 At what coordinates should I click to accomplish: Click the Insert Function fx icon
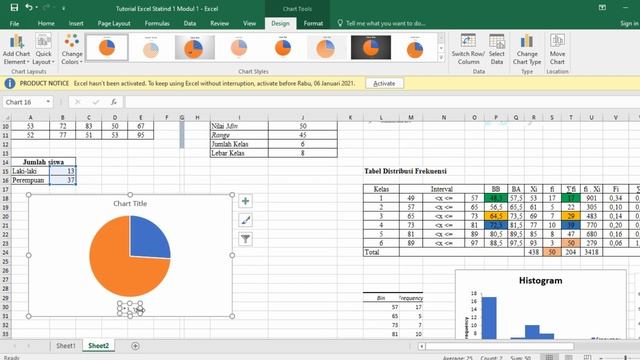113,102
